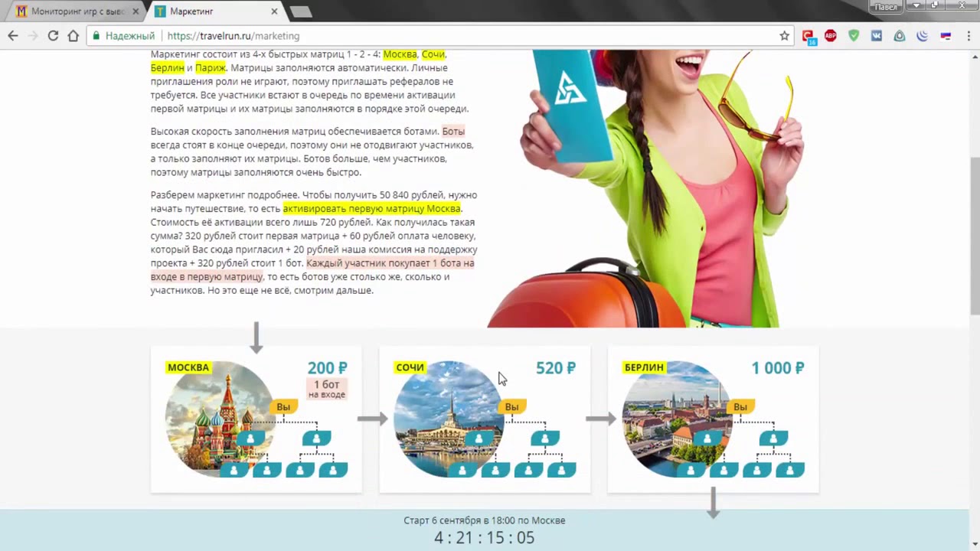Bookmark this page with the star icon
Image resolution: width=980 pixels, height=551 pixels.
click(784, 36)
